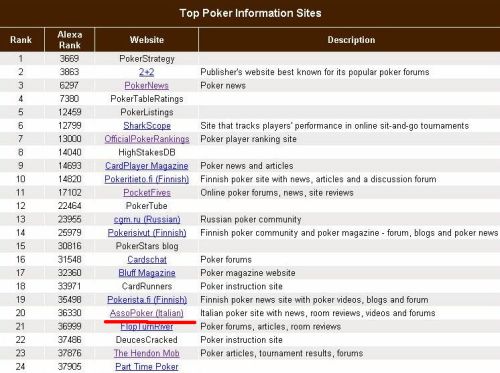Click the 'Poker news and articles' description
Viewport: 500px width, 373px height.
247,166
